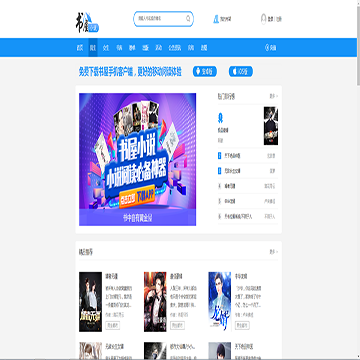360x360 pixels.
Task: Click the purple app promotion banner
Action: [138, 159]
